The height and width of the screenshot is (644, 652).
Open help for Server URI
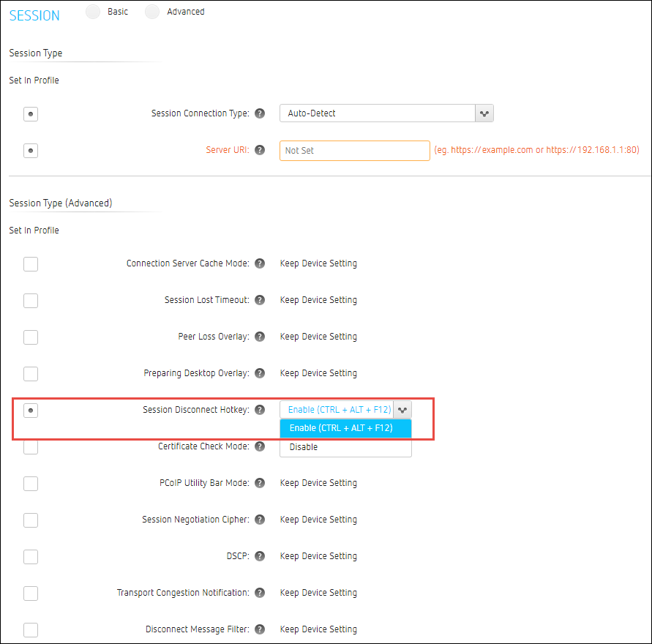[x=260, y=150]
